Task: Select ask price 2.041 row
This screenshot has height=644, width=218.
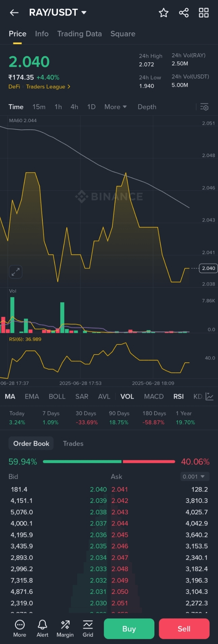Action: pos(120,489)
